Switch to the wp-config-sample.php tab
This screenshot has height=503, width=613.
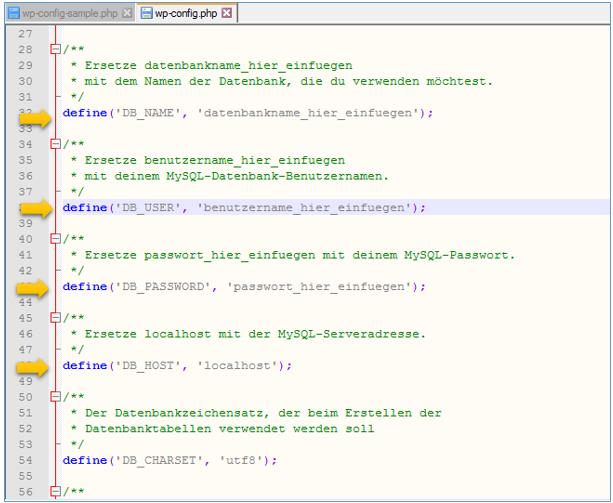point(68,11)
